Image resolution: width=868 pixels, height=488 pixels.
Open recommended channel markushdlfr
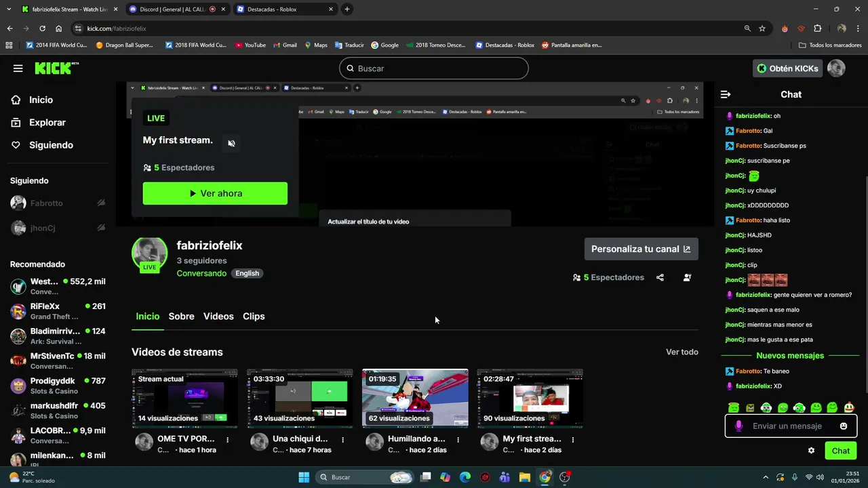coord(58,411)
